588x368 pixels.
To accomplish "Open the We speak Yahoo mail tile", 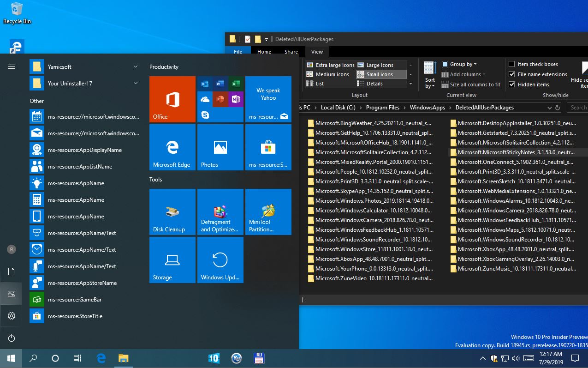I will (x=268, y=99).
